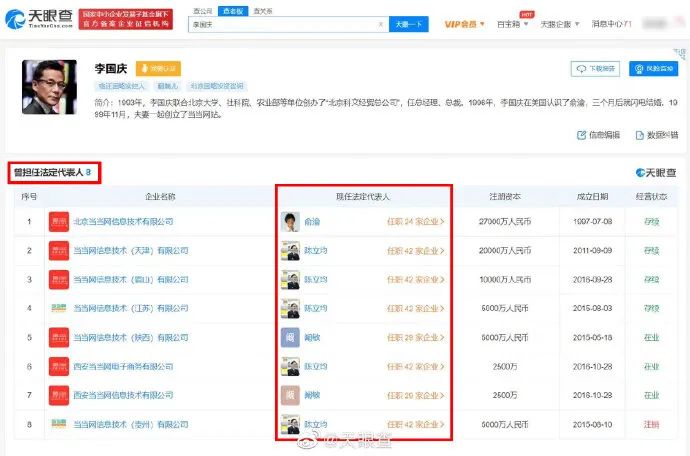This screenshot has width=690, height=456.
Task: Switch to the 查关系 search tab
Action: tap(263, 11)
